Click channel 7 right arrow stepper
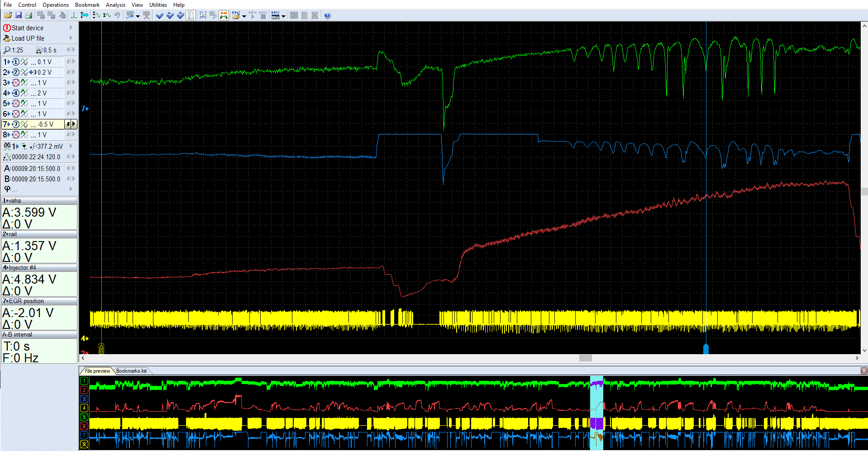Image resolution: width=868 pixels, height=451 pixels. [74, 124]
